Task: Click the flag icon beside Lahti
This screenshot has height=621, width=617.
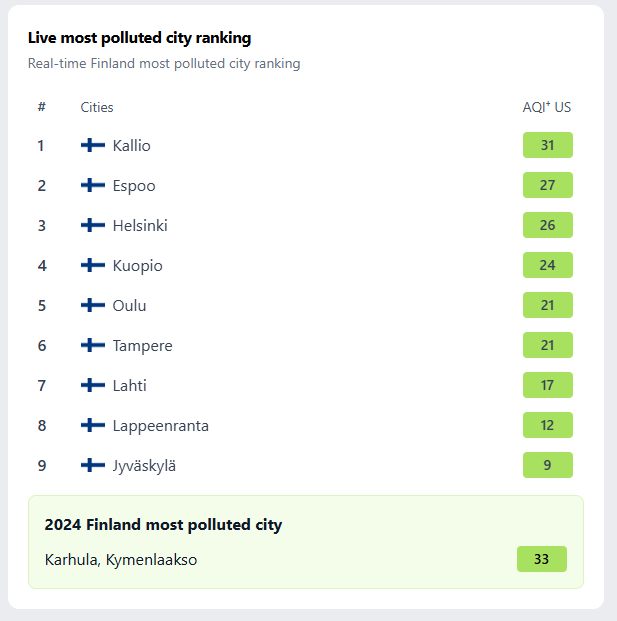Action: (93, 386)
